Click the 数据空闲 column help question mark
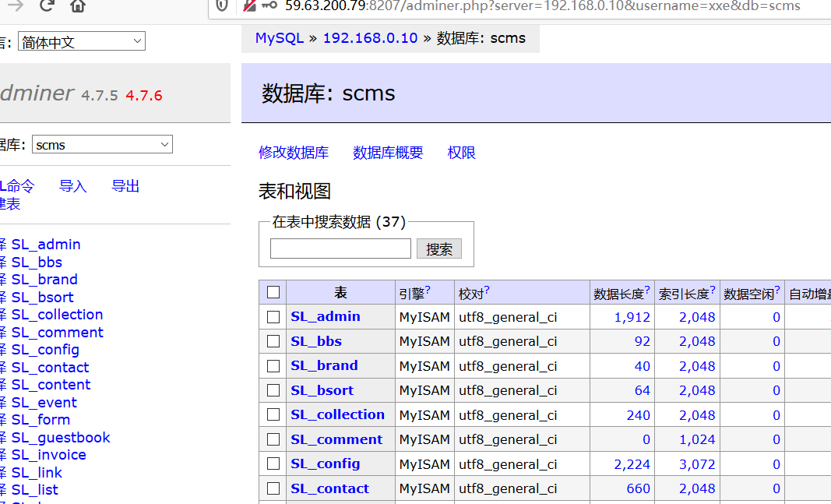The image size is (831, 504). 777,289
